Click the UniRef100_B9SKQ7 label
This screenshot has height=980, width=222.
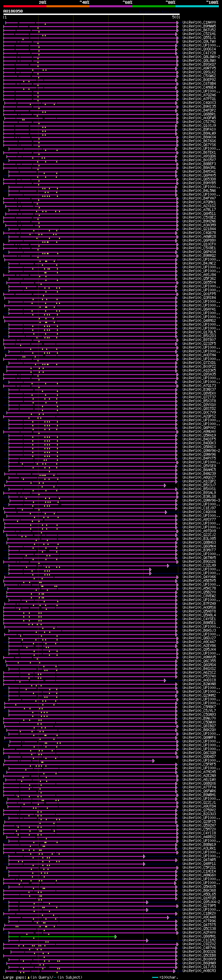(199, 64)
